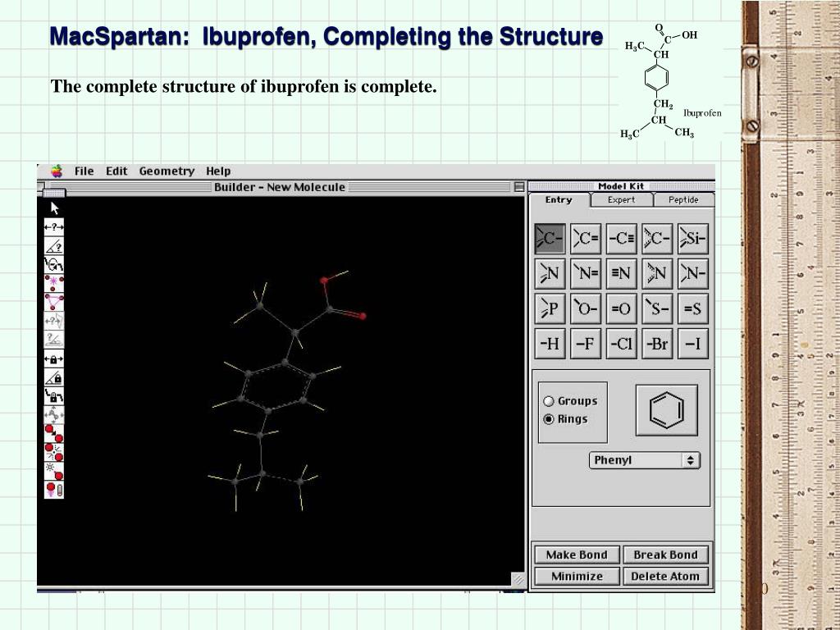Screen dimensions: 840x630
Task: Select the -H hydrogen fragment
Action: coord(550,344)
